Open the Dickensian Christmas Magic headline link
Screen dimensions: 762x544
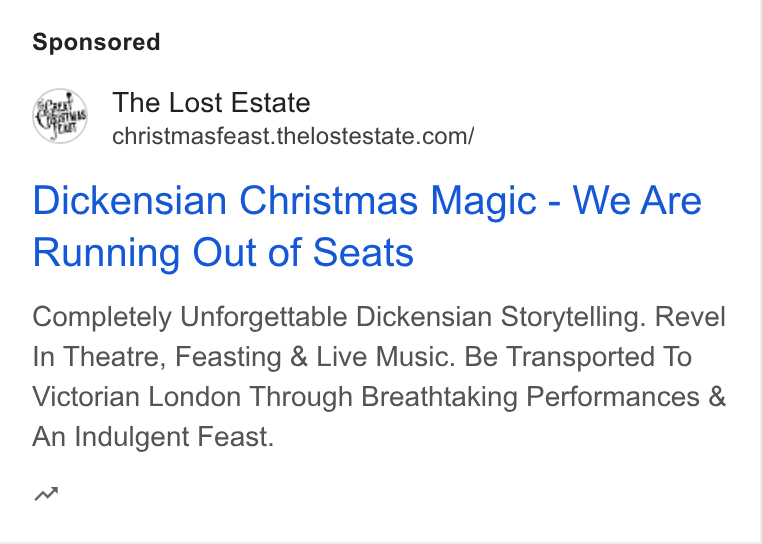click(367, 226)
